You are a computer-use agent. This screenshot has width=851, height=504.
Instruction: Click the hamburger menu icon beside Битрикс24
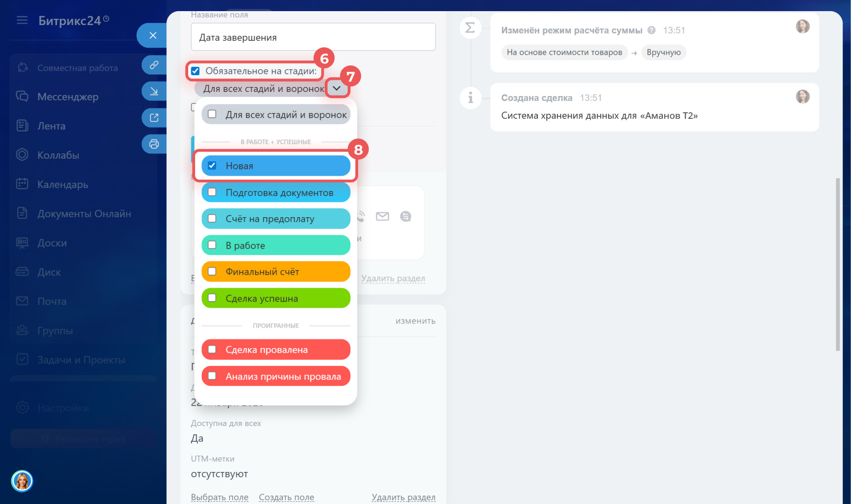[x=22, y=20]
